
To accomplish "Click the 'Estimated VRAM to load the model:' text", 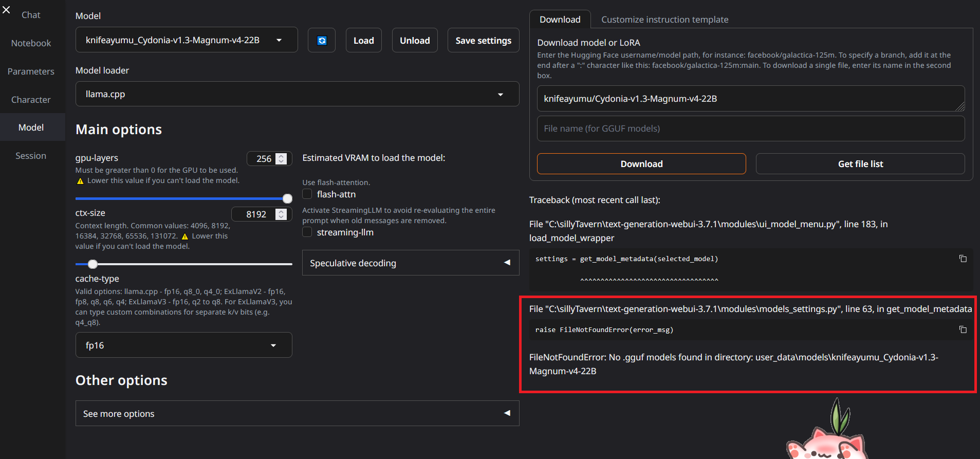I will 374,158.
